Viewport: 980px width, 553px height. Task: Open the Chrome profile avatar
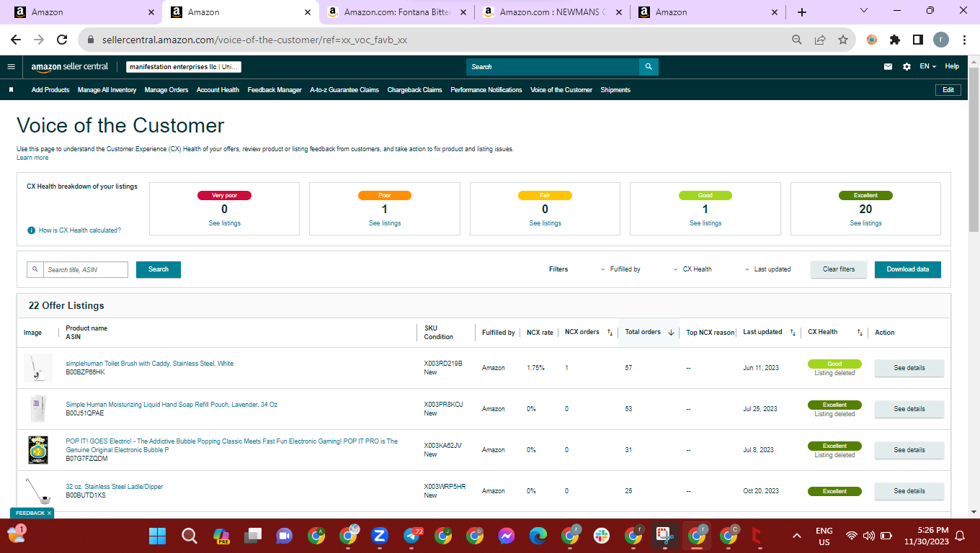tap(941, 40)
